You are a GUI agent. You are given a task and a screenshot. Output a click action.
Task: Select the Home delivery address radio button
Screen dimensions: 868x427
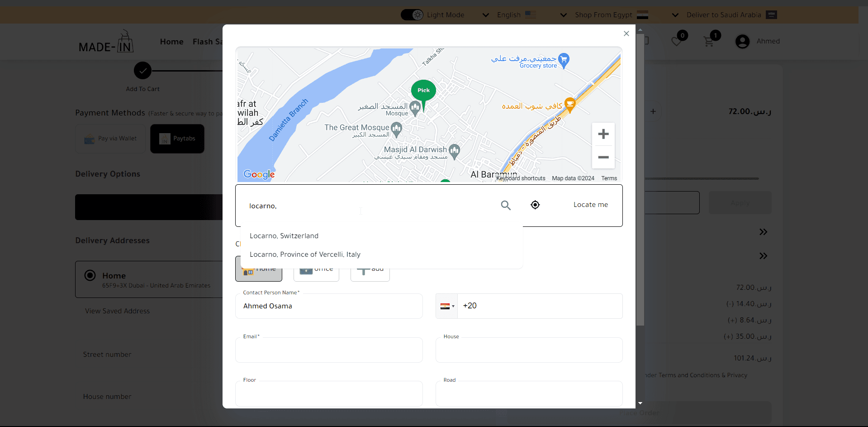(90, 275)
